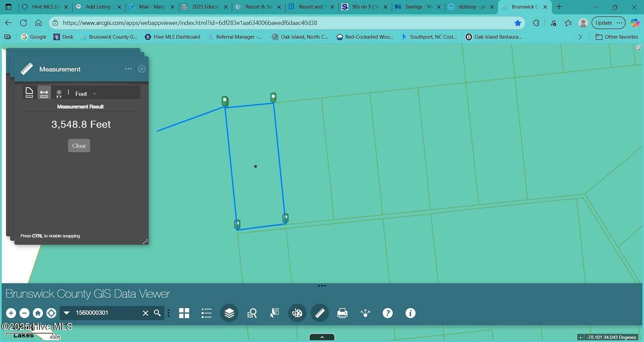Toggle the distance measurement tool
Screen dimensions: 644x342
click(44, 93)
